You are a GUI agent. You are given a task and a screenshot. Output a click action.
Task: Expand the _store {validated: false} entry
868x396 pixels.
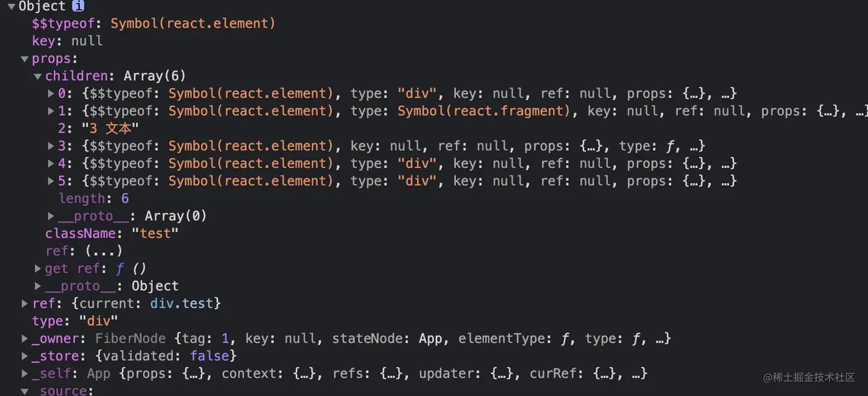pos(24,356)
